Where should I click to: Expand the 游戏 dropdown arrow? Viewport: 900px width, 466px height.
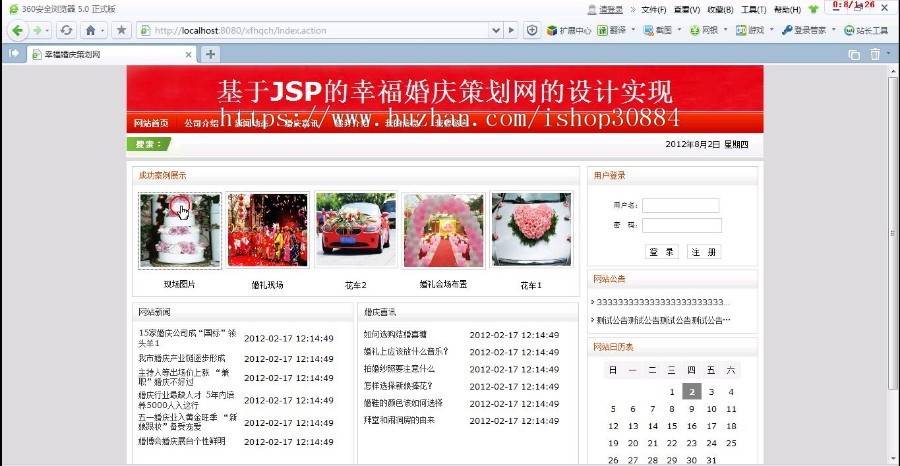[771, 29]
